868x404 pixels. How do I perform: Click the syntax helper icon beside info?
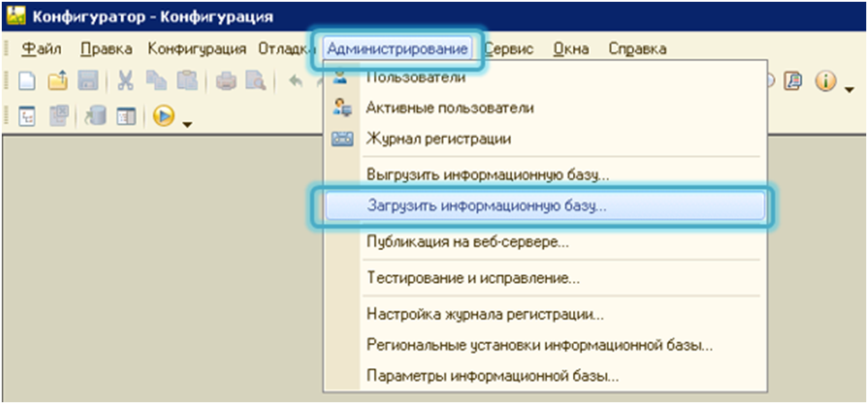[795, 82]
